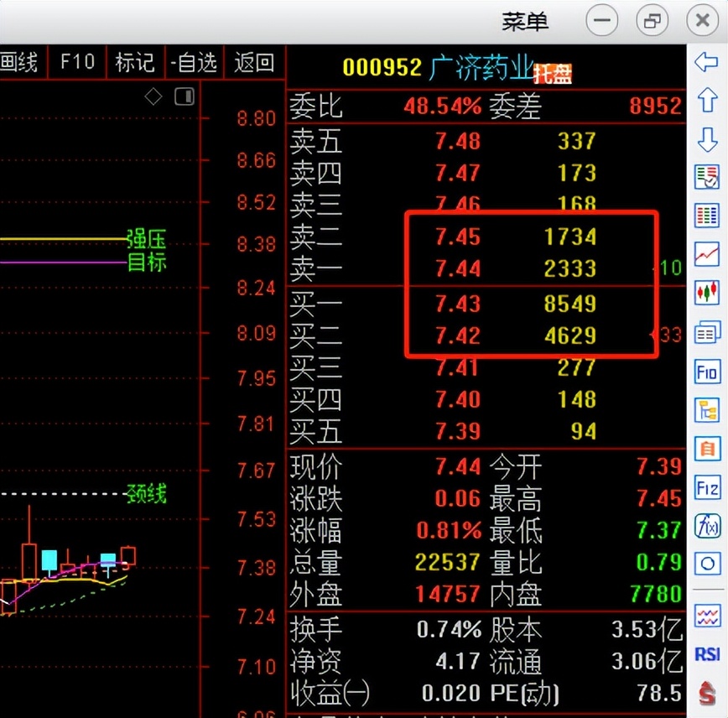Click the 广济药业 stock name header
728x718 pixels.
(x=481, y=68)
